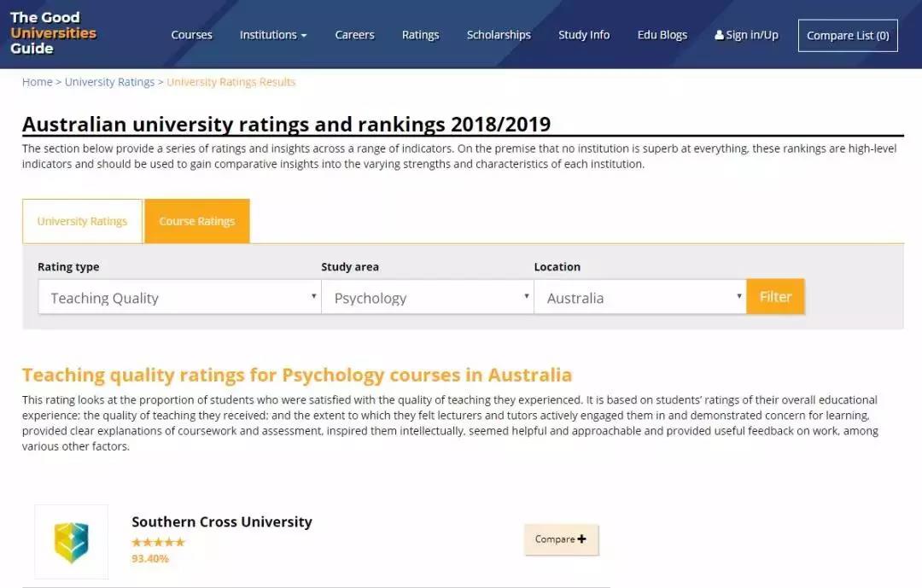This screenshot has height=588, width=922.
Task: Click the Home breadcrumb link
Action: click(37, 82)
